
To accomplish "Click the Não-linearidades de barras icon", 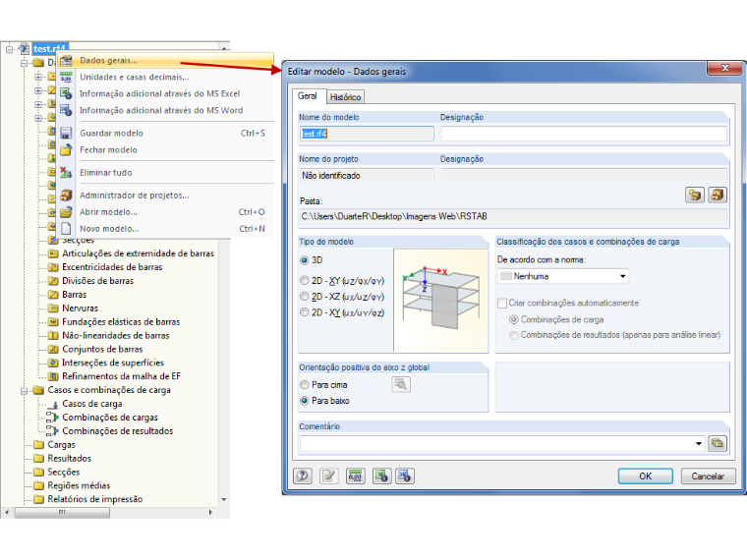I will click(x=53, y=336).
